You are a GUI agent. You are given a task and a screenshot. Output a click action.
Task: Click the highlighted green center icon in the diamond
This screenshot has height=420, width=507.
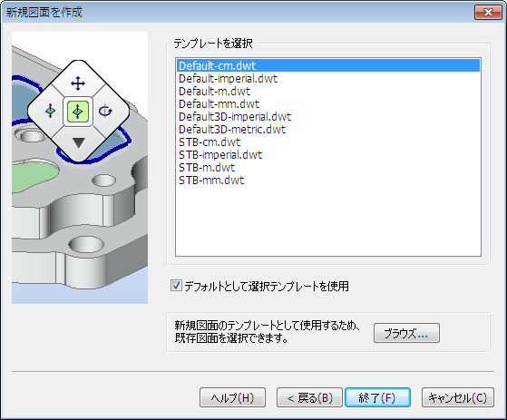point(78,112)
